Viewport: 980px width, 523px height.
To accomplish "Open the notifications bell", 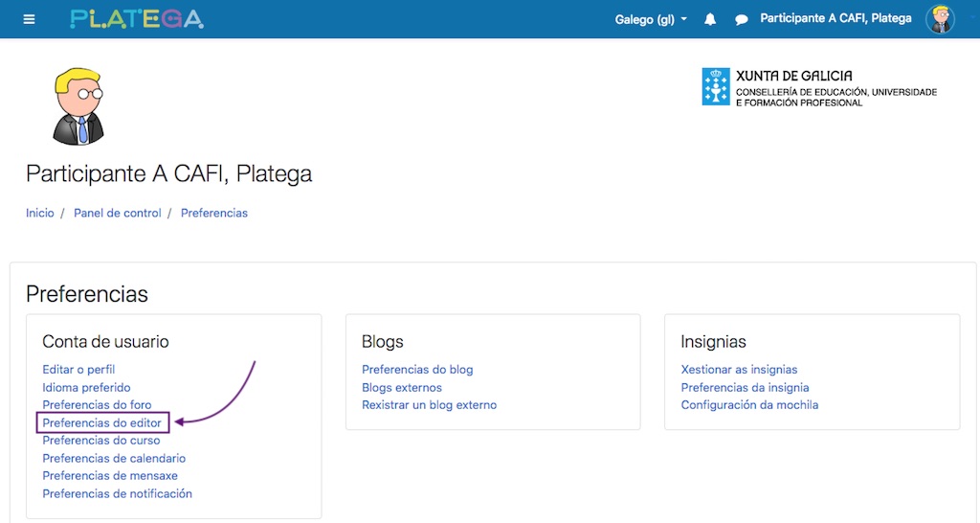I will point(710,19).
